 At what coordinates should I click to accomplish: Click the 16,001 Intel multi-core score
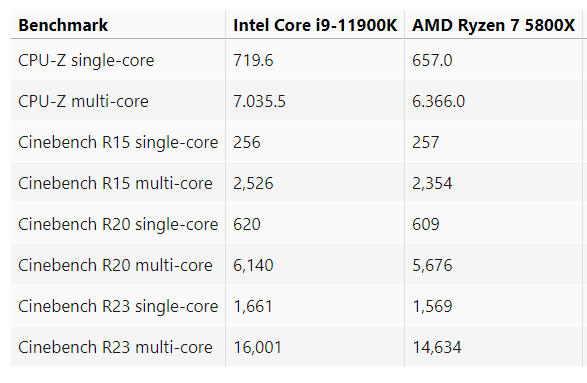(257, 347)
